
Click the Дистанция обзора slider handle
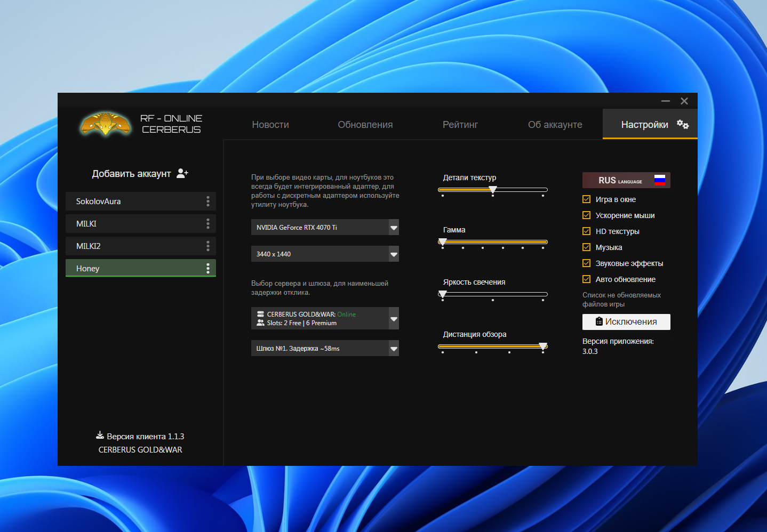coord(543,346)
